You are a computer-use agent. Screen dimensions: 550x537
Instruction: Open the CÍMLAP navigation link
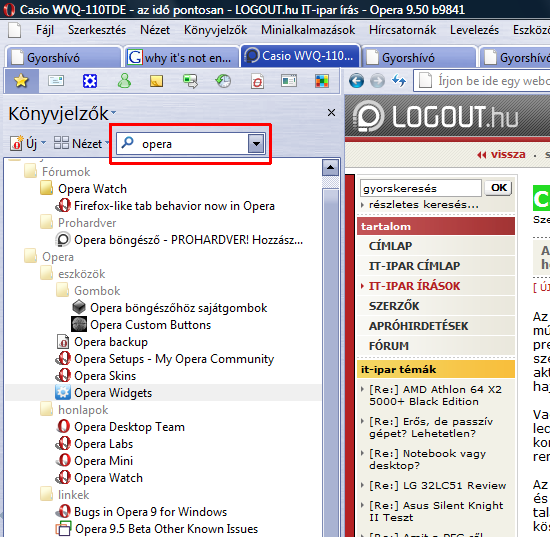pyautogui.click(x=390, y=246)
